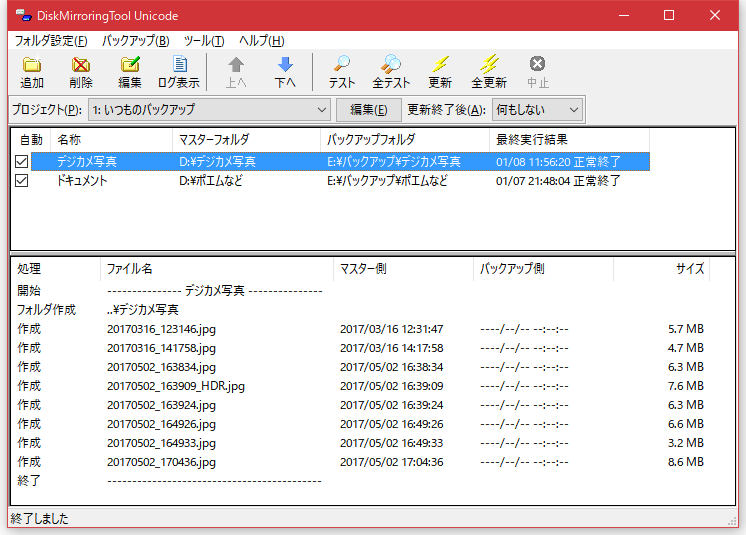Open the フォルダ設定 menu
This screenshot has width=746, height=535.
(51, 41)
